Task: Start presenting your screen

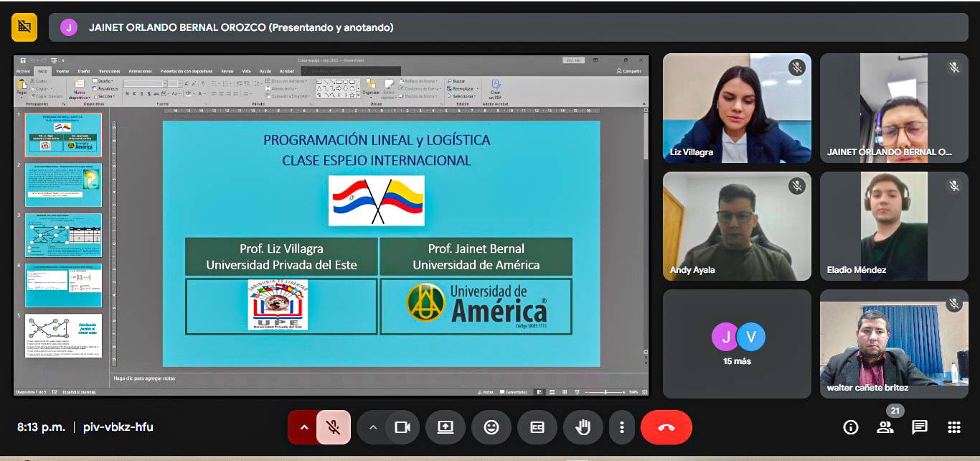Action: click(445, 427)
